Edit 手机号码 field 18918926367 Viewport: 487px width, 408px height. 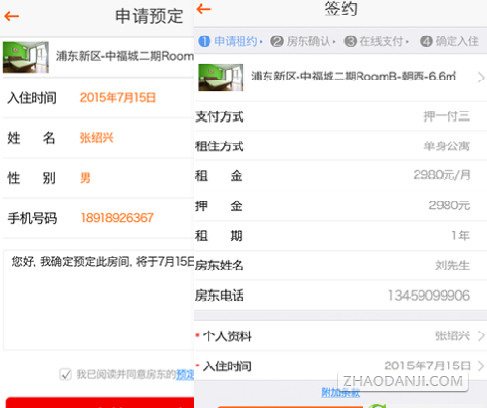coord(117,218)
